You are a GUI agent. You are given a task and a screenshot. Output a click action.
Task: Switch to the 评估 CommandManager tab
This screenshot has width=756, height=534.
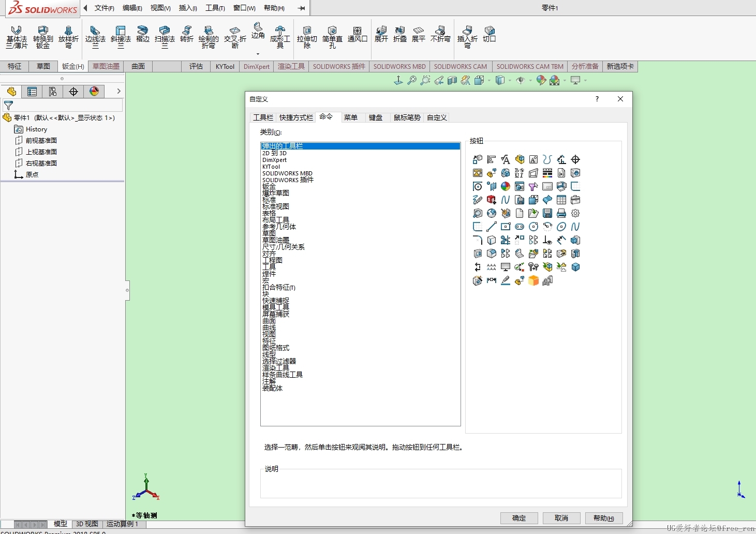pos(196,66)
